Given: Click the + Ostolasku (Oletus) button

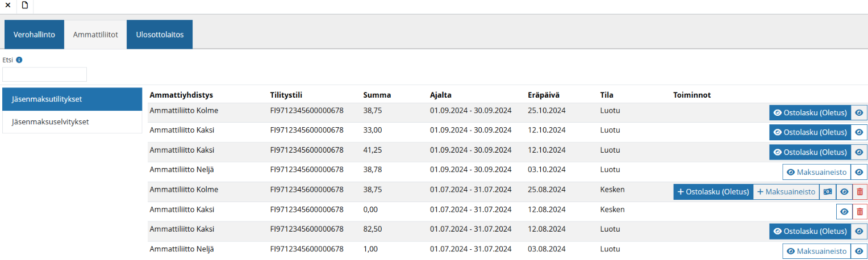Looking at the screenshot, I should (713, 192).
